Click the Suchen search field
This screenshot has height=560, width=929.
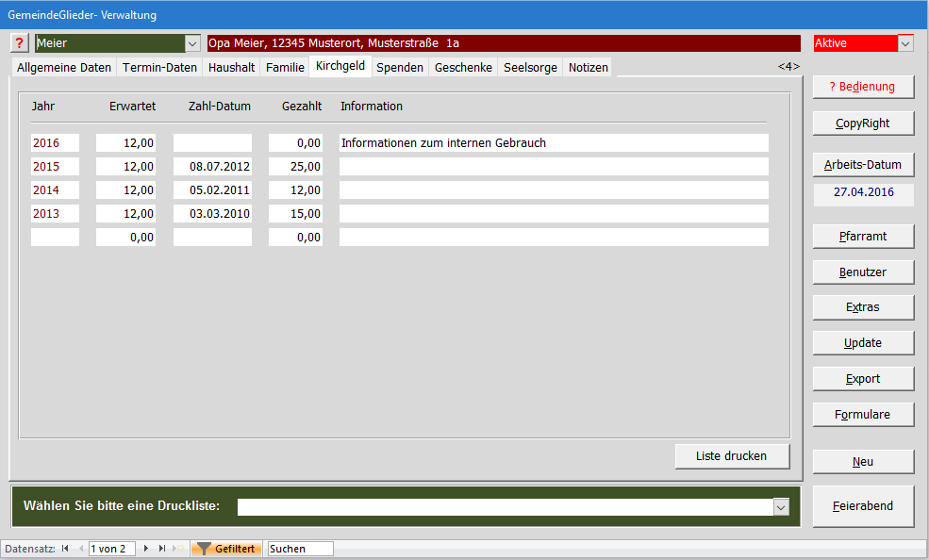300,549
